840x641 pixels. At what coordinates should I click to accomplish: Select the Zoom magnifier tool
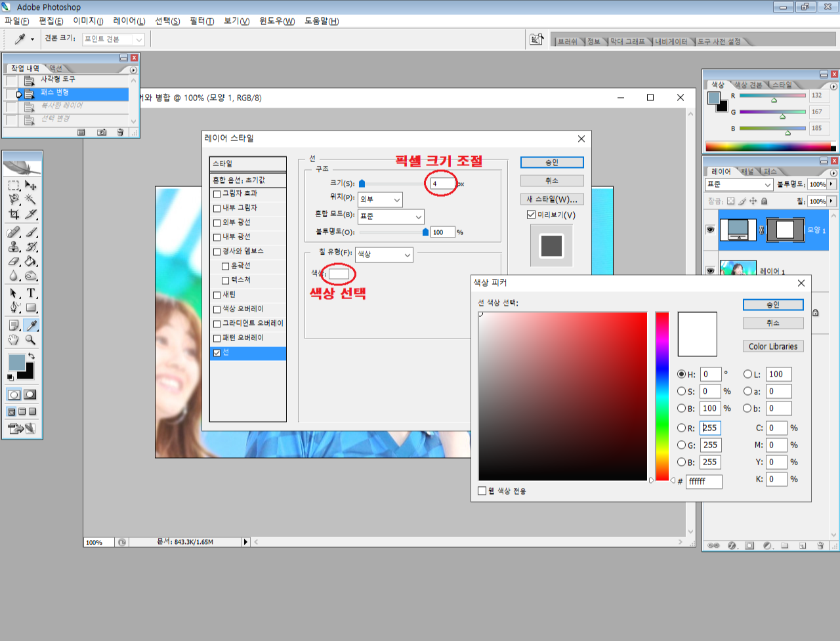[x=30, y=340]
